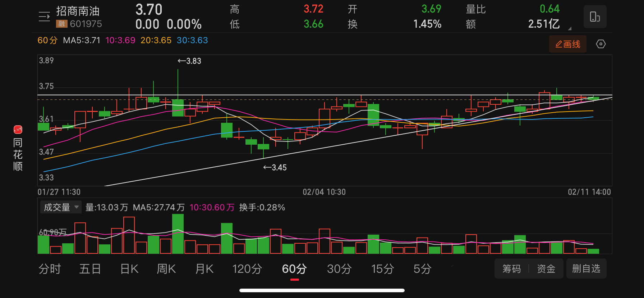The width and height of the screenshot is (644, 298).
Task: Select the 周K tab
Action: [166, 269]
